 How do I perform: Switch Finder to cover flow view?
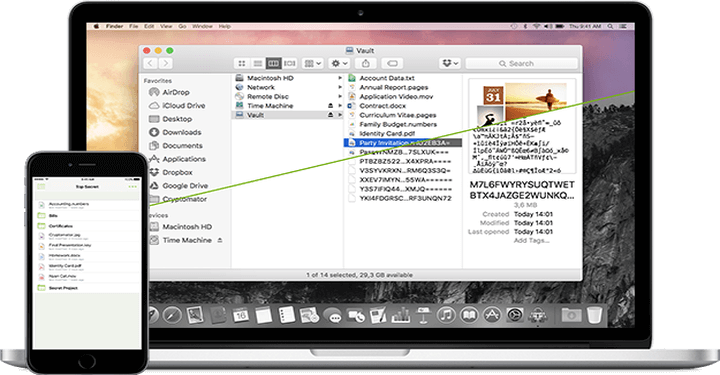pos(290,63)
